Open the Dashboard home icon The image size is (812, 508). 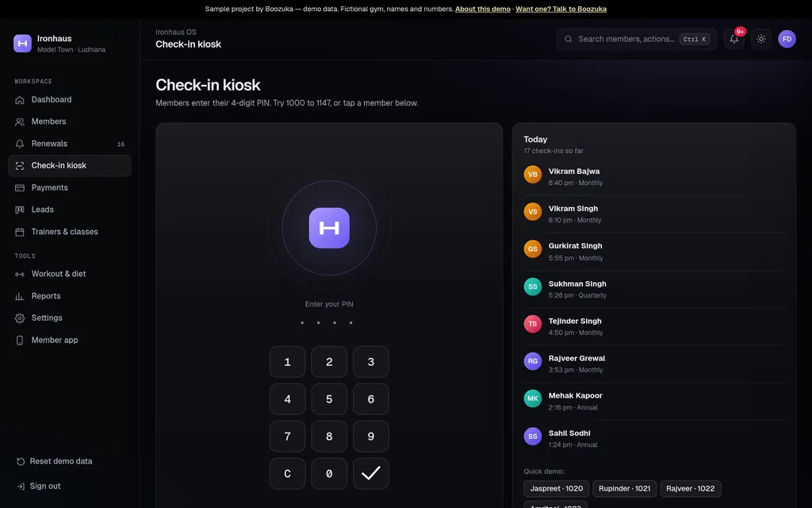[x=20, y=100]
